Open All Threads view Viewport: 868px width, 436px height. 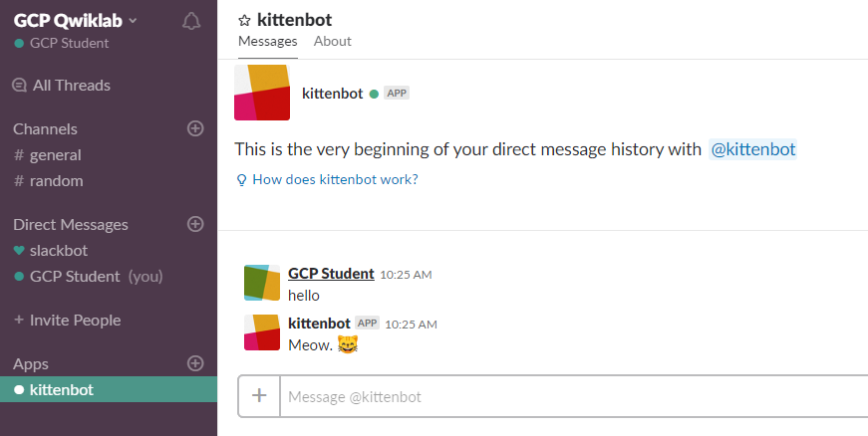62,85
